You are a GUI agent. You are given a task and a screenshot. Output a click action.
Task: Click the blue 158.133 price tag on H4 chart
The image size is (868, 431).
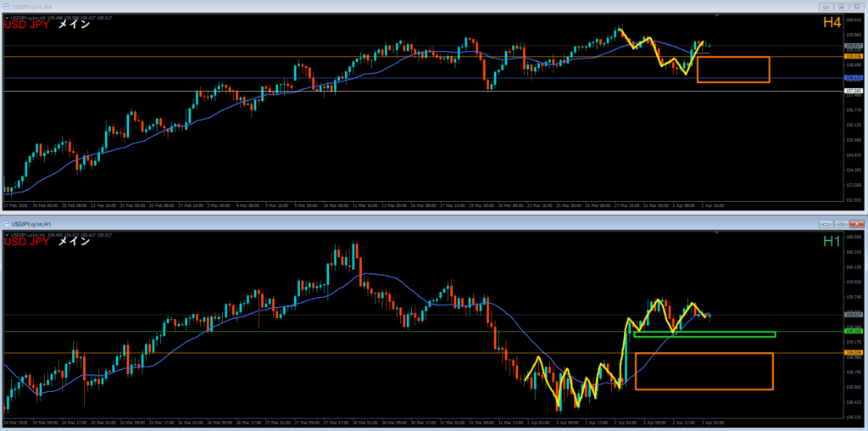(853, 78)
